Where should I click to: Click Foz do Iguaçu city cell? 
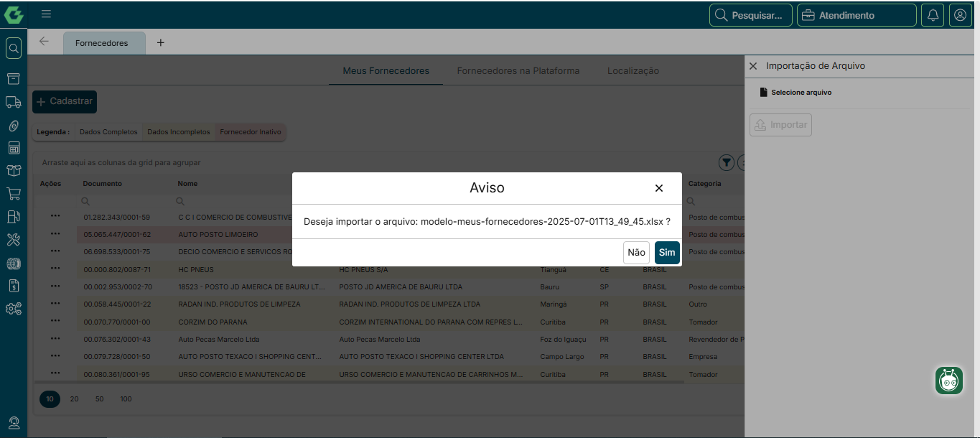[x=563, y=340]
